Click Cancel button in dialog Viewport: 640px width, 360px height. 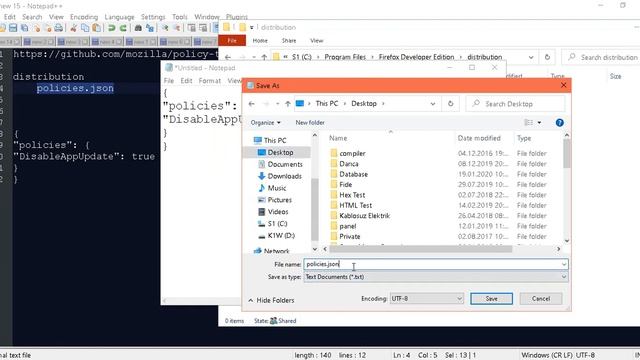(x=541, y=299)
